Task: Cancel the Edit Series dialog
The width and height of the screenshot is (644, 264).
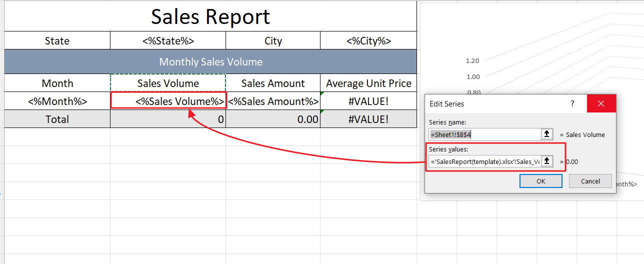Action: (x=590, y=181)
